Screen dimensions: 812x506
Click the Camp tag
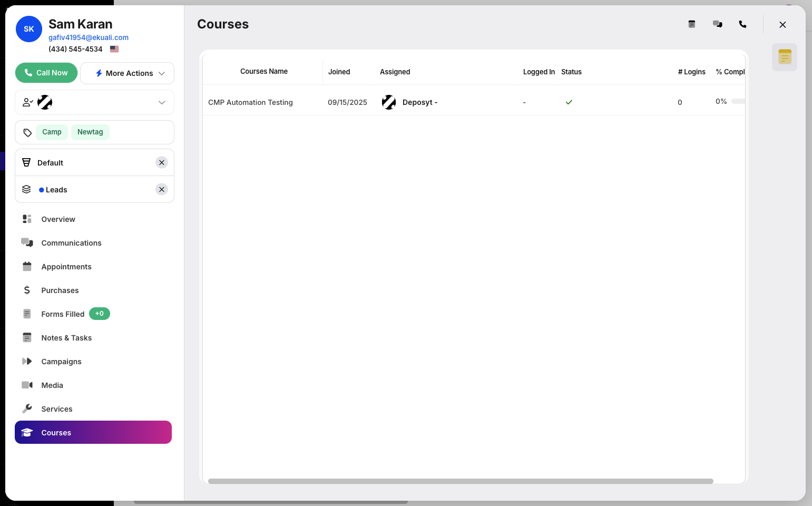52,132
